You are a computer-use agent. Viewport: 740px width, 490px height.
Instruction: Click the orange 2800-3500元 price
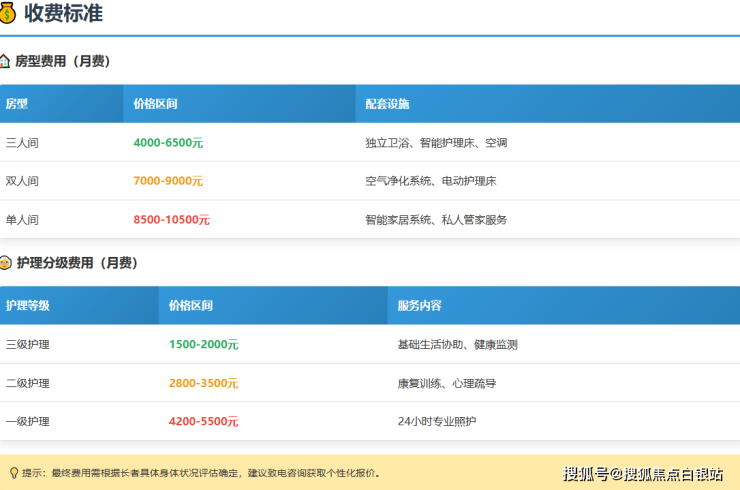tap(203, 383)
